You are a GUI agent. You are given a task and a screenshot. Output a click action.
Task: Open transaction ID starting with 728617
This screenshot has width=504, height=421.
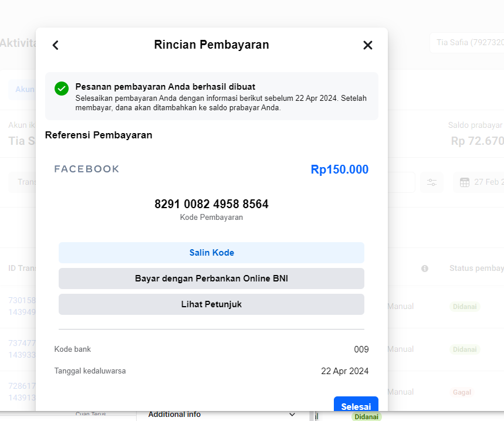tap(22, 392)
